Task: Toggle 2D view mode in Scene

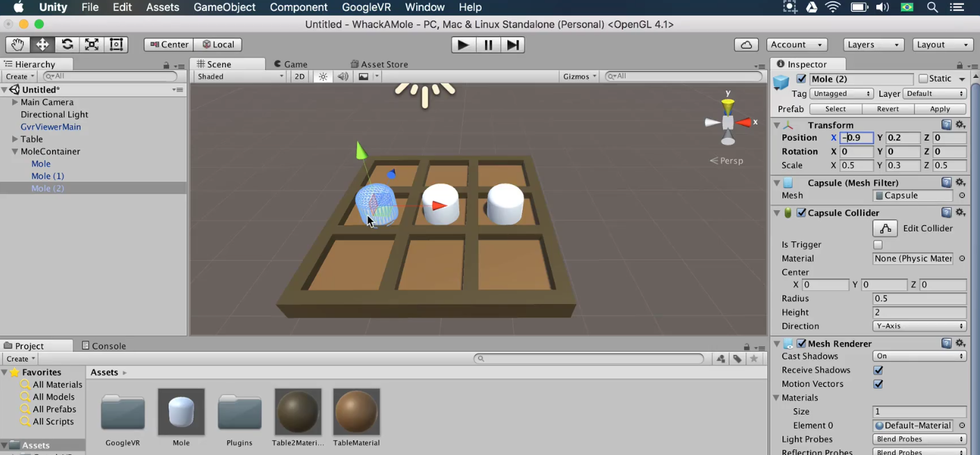Action: 299,76
